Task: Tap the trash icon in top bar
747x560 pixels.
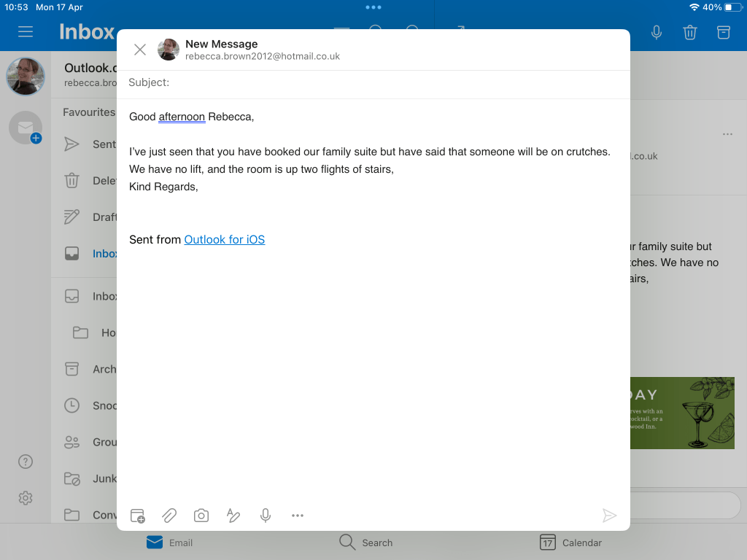Action: pos(689,32)
